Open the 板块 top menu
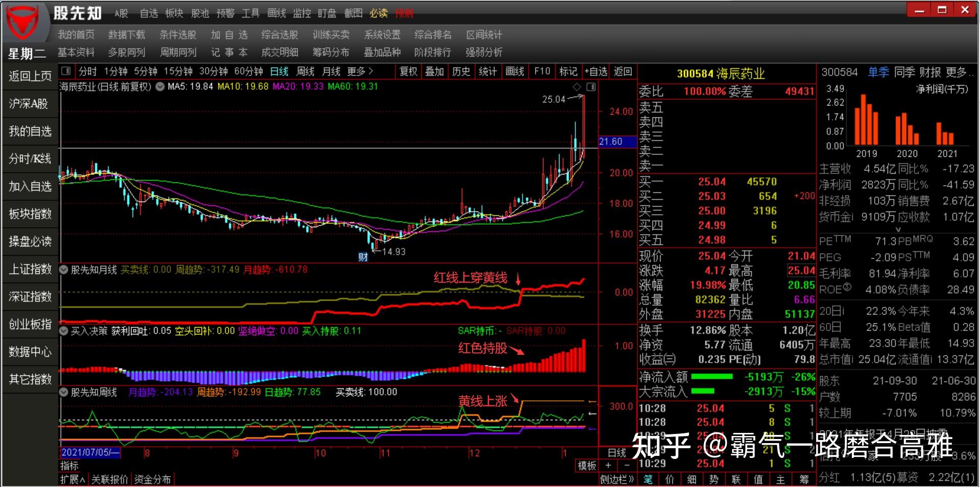980x487 pixels. pyautogui.click(x=174, y=14)
